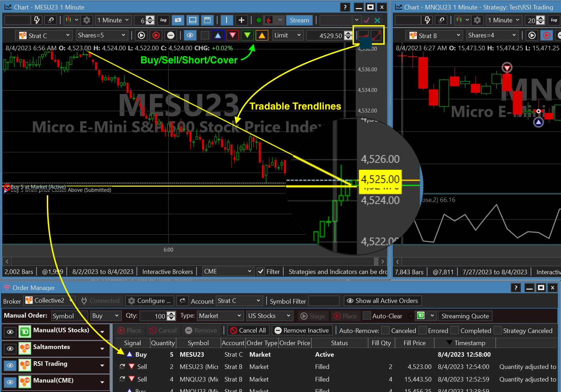Click the black color swatch beside eye icon
This screenshot has height=392, width=561.
tap(205, 35)
